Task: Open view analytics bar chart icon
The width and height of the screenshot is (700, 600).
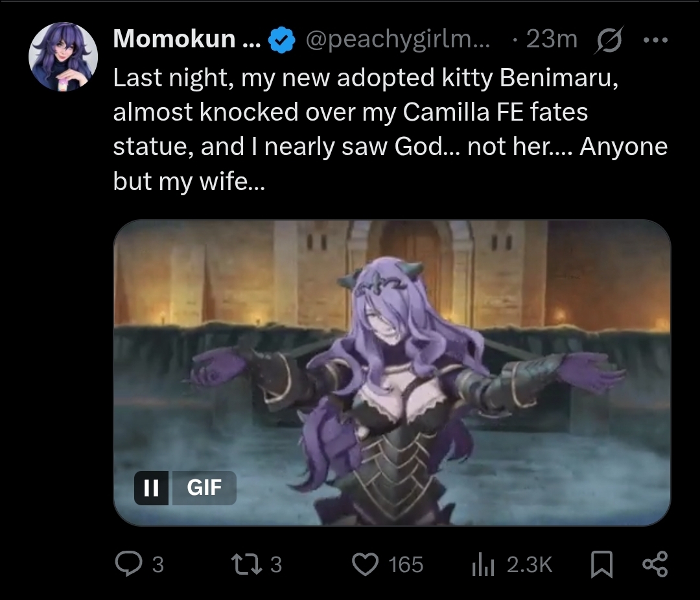Action: (x=483, y=565)
